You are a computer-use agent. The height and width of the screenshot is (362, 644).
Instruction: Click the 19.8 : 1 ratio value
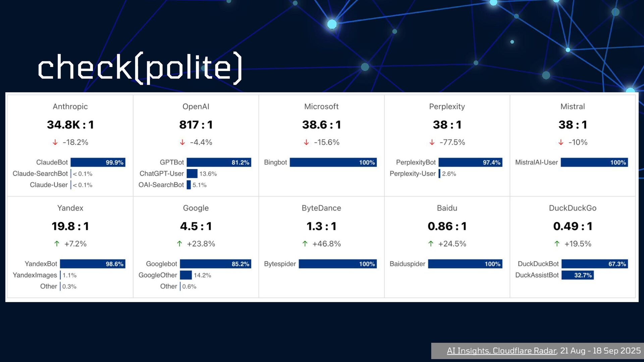click(70, 226)
